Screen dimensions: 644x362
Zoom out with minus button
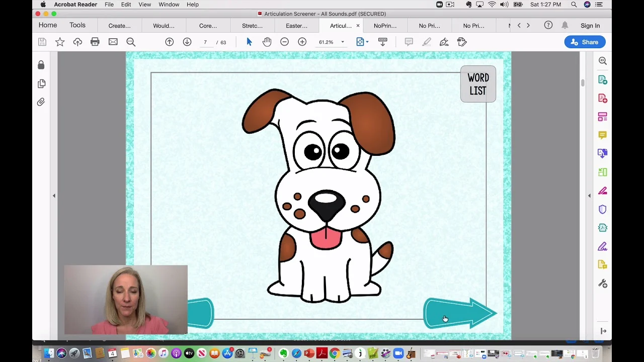284,42
